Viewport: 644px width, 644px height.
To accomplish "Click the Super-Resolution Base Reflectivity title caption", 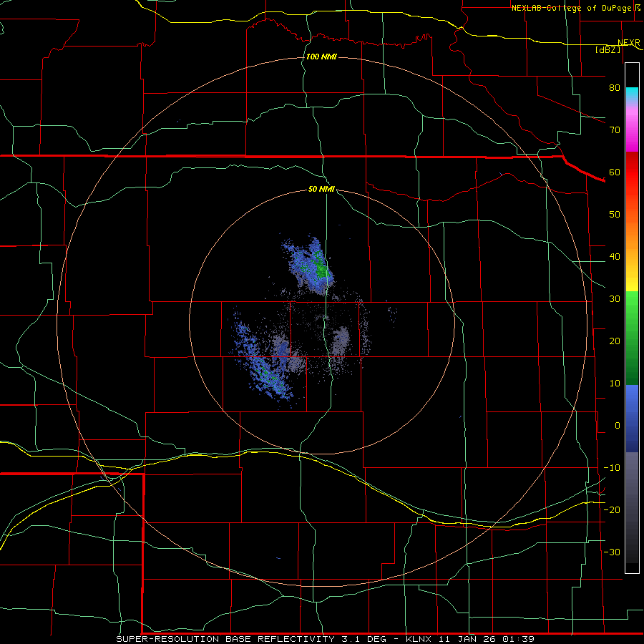I will click(x=326, y=639).
